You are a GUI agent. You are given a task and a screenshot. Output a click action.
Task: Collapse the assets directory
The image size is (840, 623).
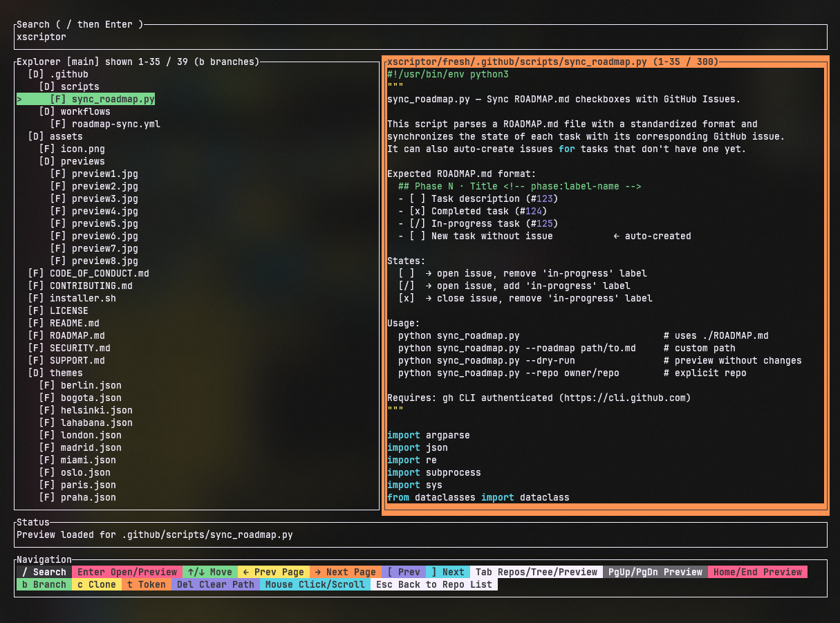55,136
